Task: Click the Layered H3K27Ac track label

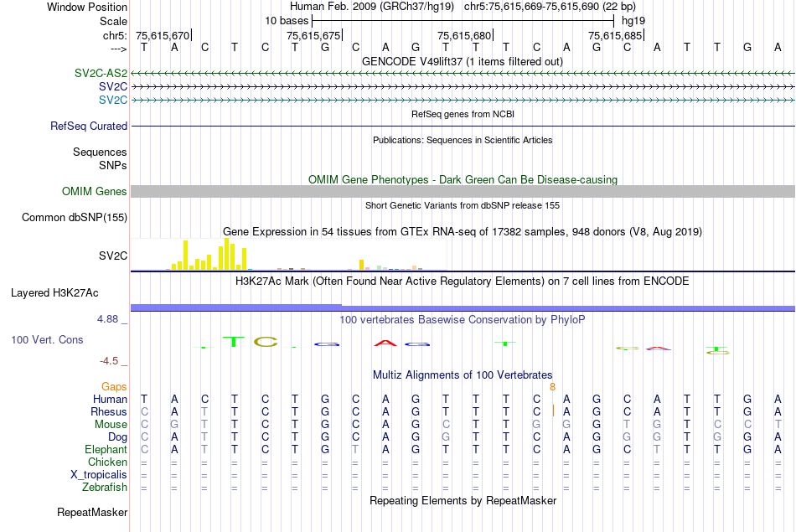Action: pos(54,293)
